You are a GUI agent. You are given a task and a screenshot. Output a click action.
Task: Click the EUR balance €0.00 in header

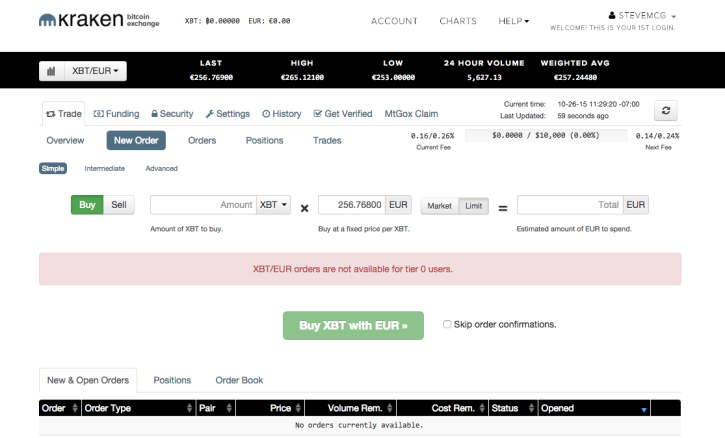click(269, 21)
